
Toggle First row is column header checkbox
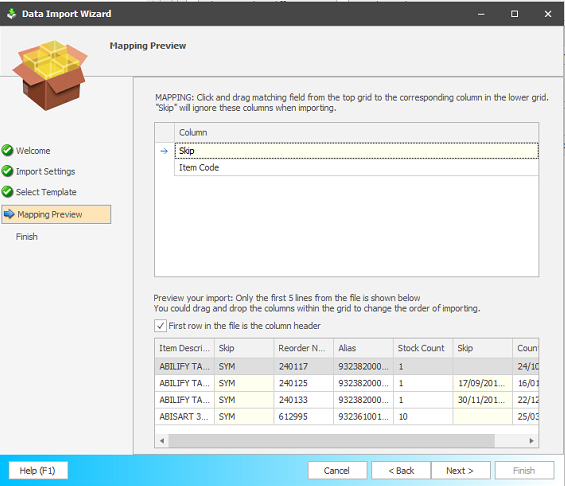pos(160,326)
